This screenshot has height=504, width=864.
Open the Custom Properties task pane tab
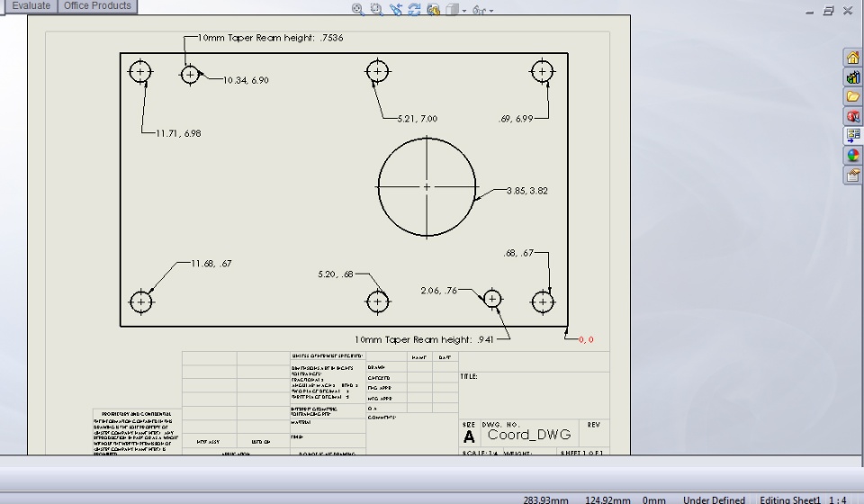pyautogui.click(x=852, y=175)
